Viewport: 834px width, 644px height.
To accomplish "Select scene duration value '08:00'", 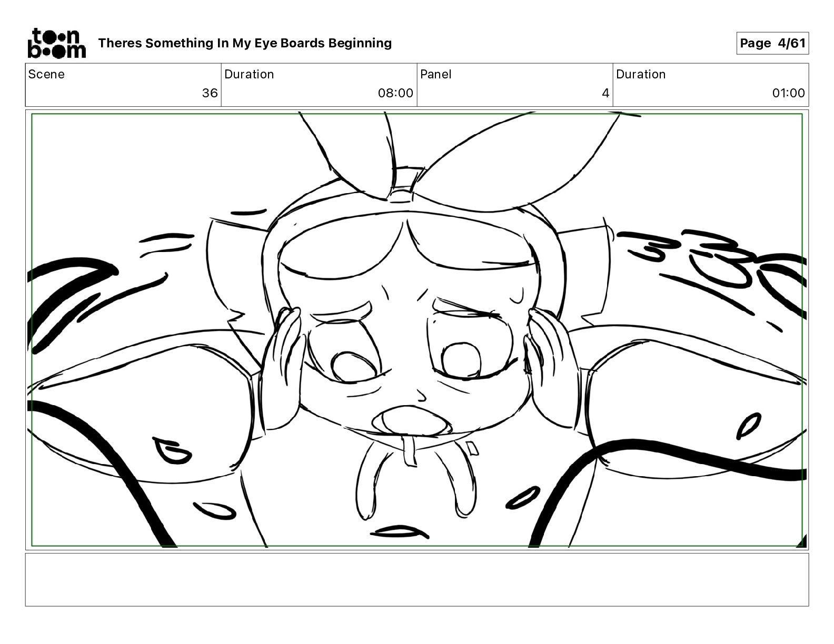I will pos(395,93).
